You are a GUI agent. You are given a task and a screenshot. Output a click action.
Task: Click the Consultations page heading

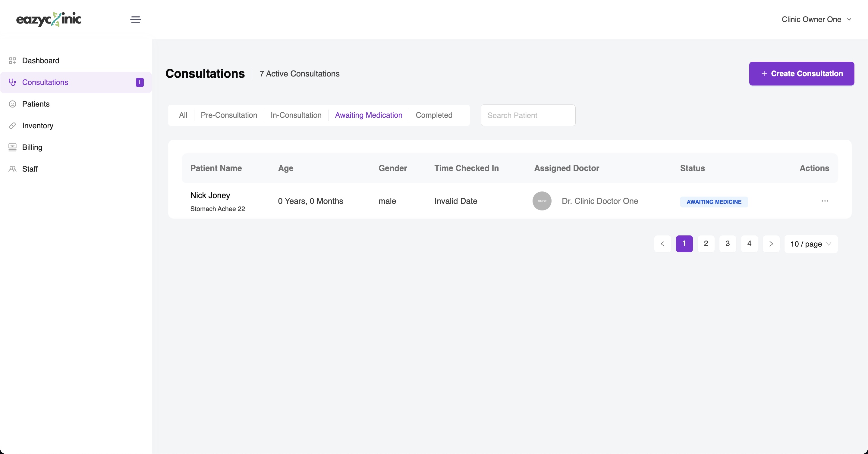(205, 73)
